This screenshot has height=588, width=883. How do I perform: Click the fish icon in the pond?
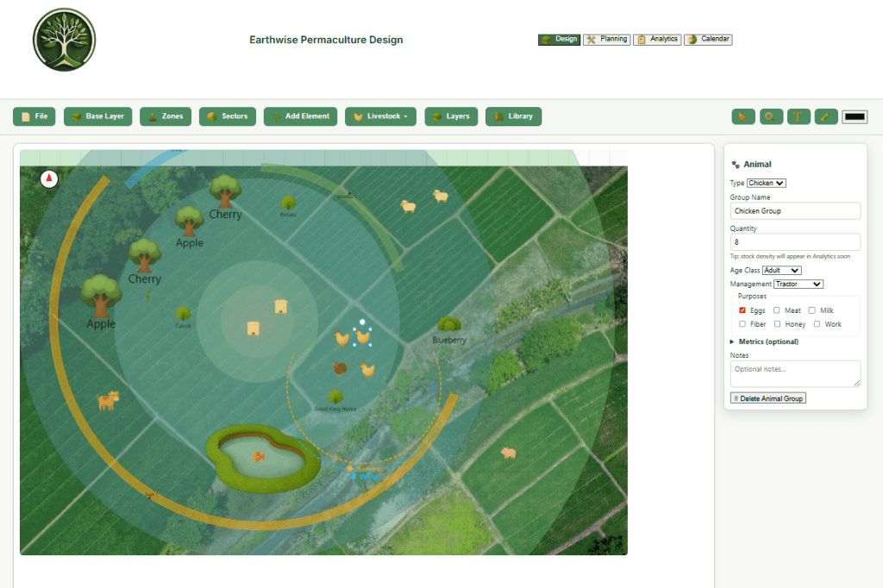point(257,456)
